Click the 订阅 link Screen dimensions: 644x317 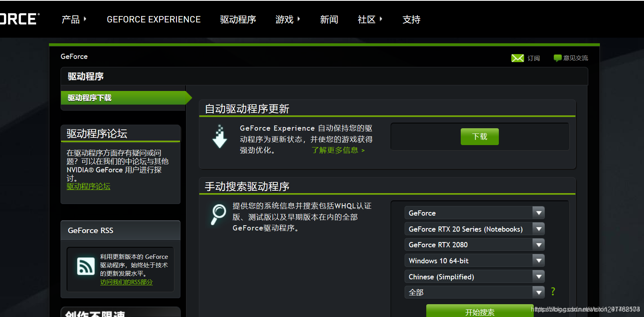point(533,58)
